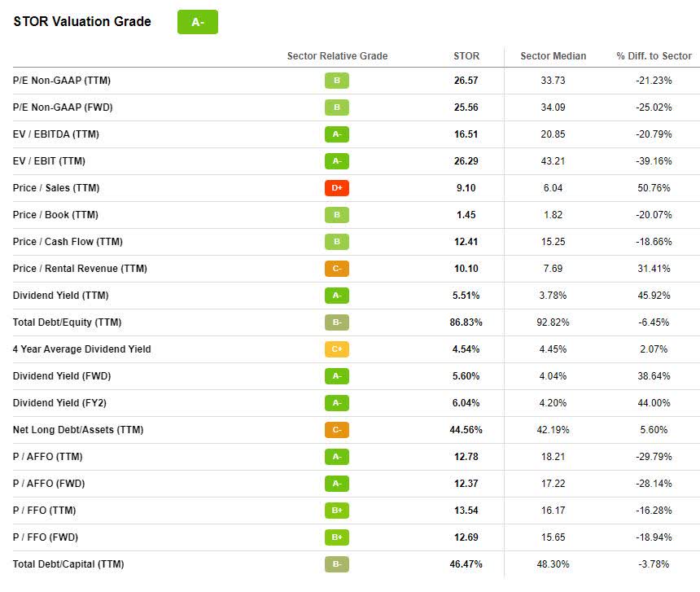This screenshot has width=700, height=592.
Task: Click the B- badge for Total Debt/Equity (TTM)
Action: (337, 322)
